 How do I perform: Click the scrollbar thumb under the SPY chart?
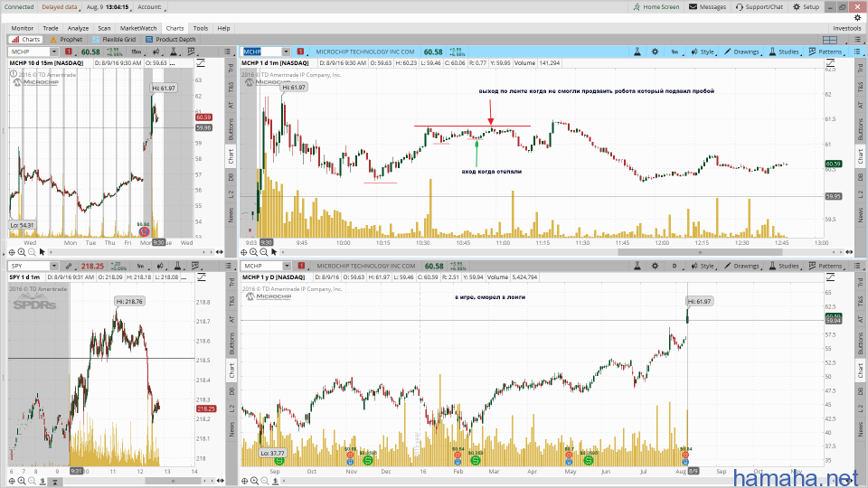point(173,481)
